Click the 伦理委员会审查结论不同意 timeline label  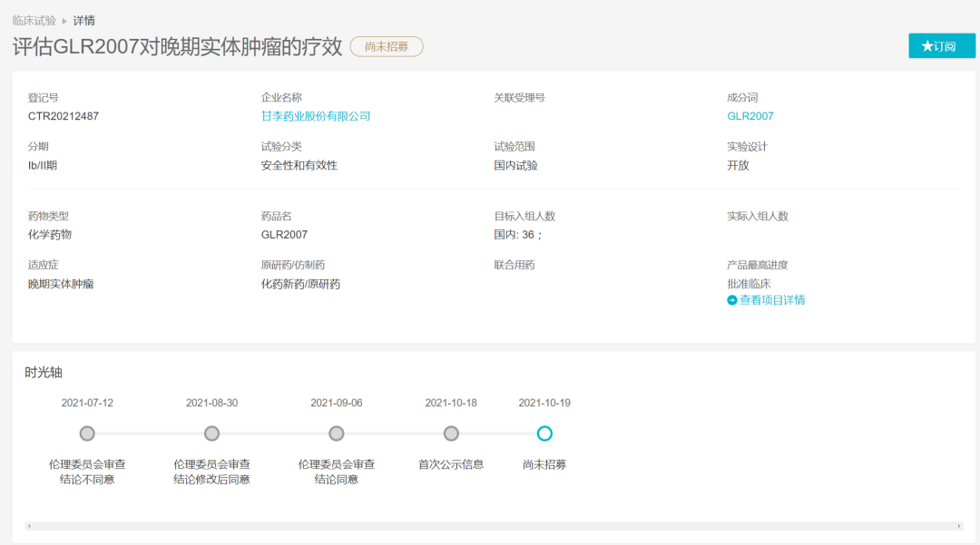(87, 472)
